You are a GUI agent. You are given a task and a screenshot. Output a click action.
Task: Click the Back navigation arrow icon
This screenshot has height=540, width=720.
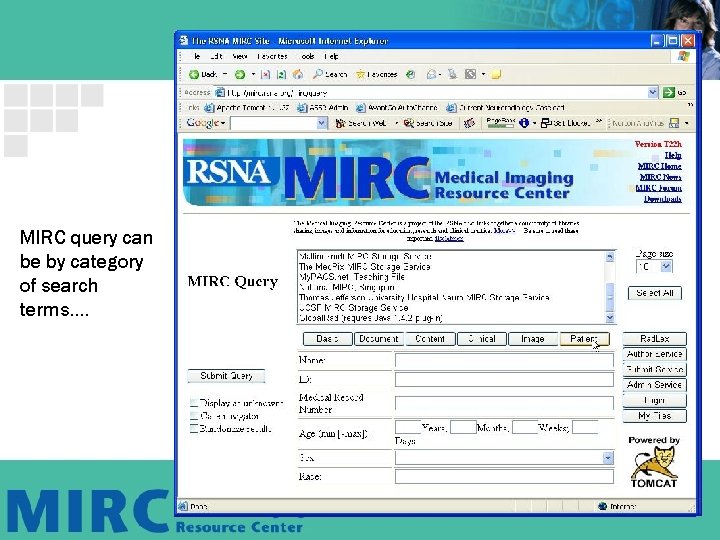tap(194, 74)
